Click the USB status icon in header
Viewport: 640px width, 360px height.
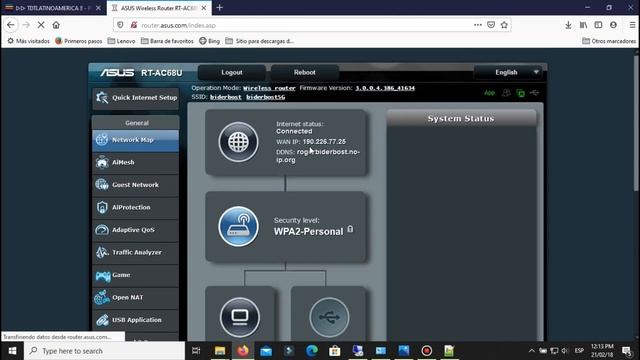[534, 93]
